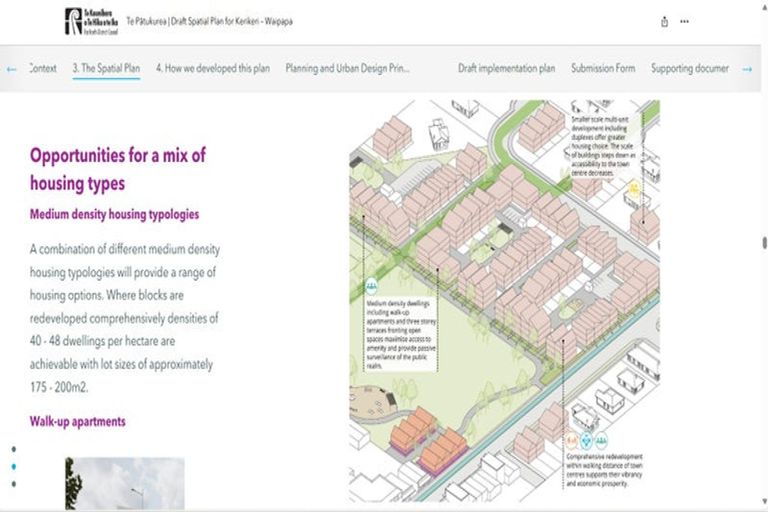768x512 pixels.
Task: Open 'How we developed this plan' tab
Action: click(213, 69)
